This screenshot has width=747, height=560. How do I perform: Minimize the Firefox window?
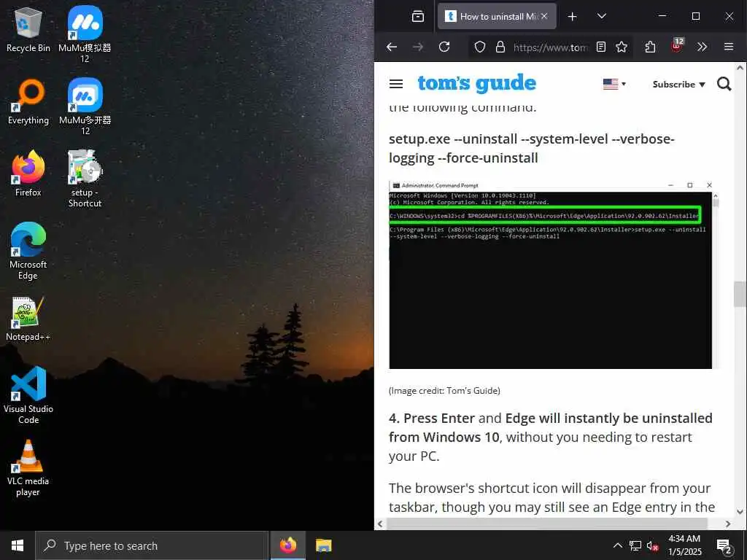click(662, 16)
